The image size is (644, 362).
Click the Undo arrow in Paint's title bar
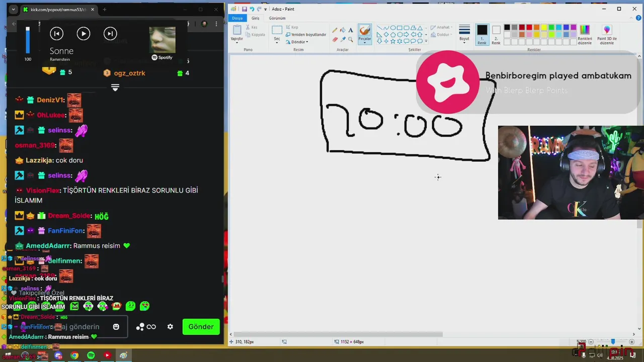click(252, 9)
